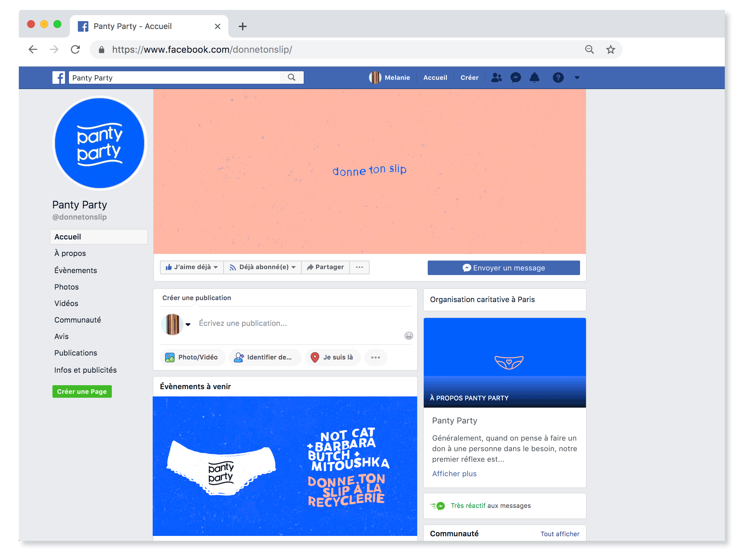Screen dimensions: 740x560
Task: Open Évènements in the sidebar
Action: coord(76,270)
